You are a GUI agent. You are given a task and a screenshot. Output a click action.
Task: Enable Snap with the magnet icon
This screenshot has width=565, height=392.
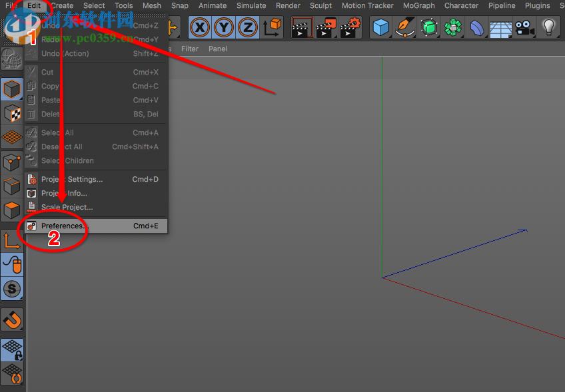click(12, 320)
